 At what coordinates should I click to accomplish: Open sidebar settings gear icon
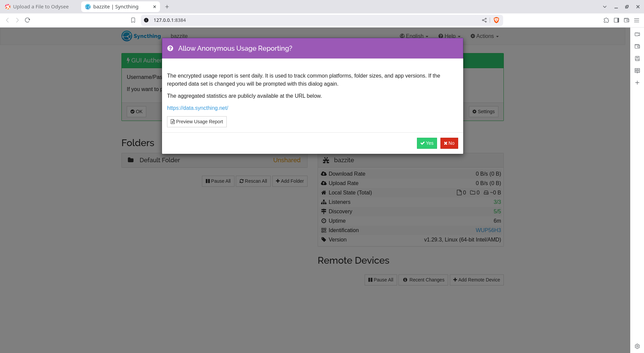[637, 346]
